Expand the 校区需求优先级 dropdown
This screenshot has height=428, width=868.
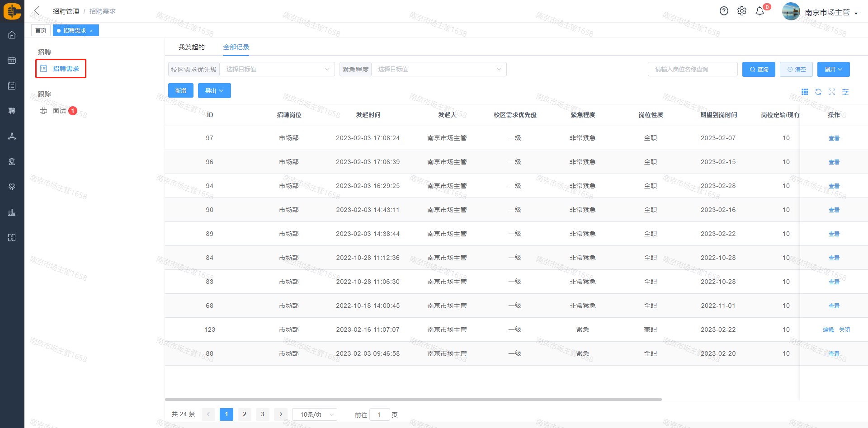pos(277,70)
